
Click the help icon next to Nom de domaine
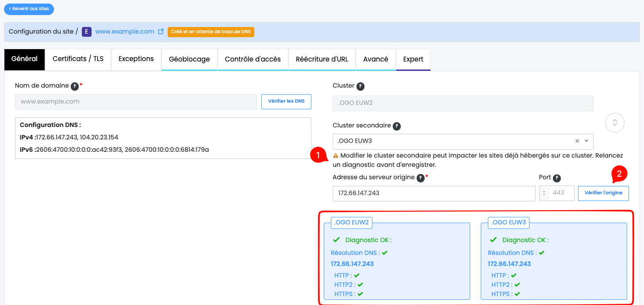pyautogui.click(x=75, y=86)
